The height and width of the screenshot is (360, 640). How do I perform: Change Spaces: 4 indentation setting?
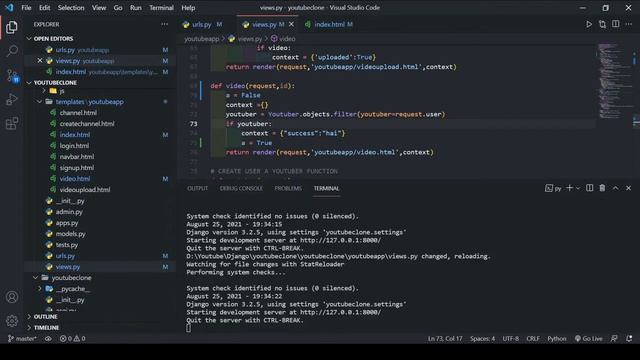coord(482,338)
